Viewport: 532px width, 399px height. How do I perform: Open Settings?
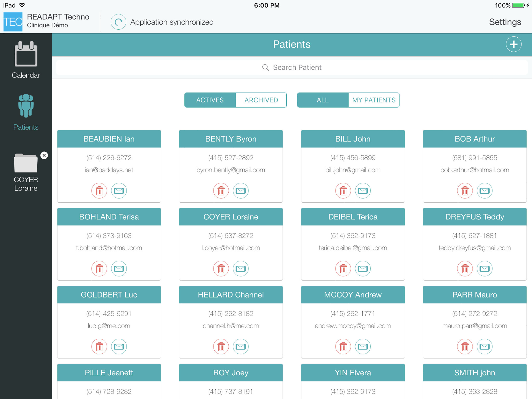coord(505,22)
